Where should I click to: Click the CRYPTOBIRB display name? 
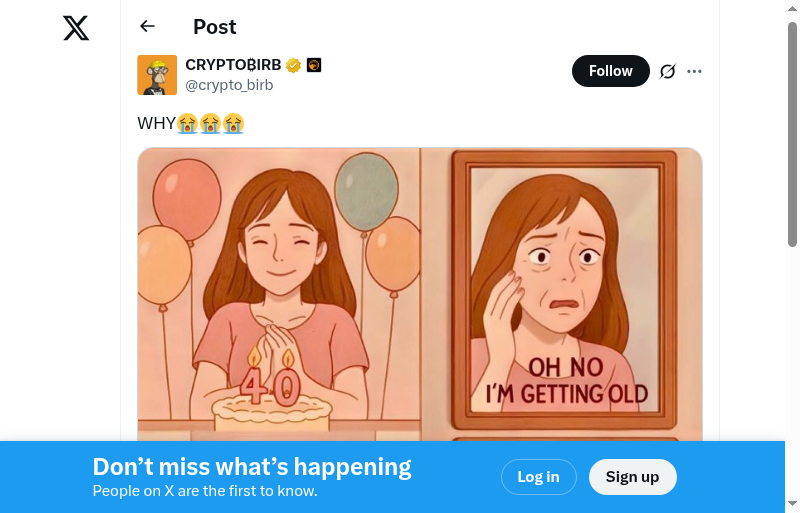pos(233,66)
